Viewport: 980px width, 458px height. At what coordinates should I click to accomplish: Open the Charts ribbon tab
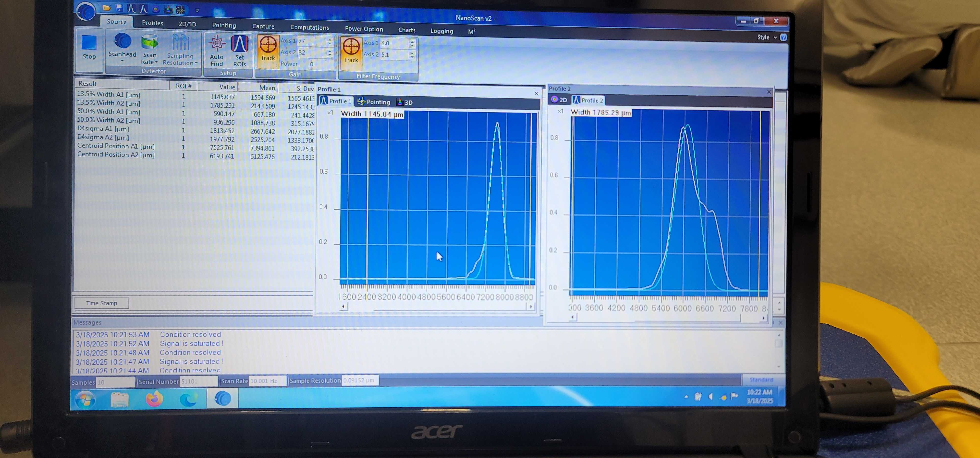(x=407, y=30)
